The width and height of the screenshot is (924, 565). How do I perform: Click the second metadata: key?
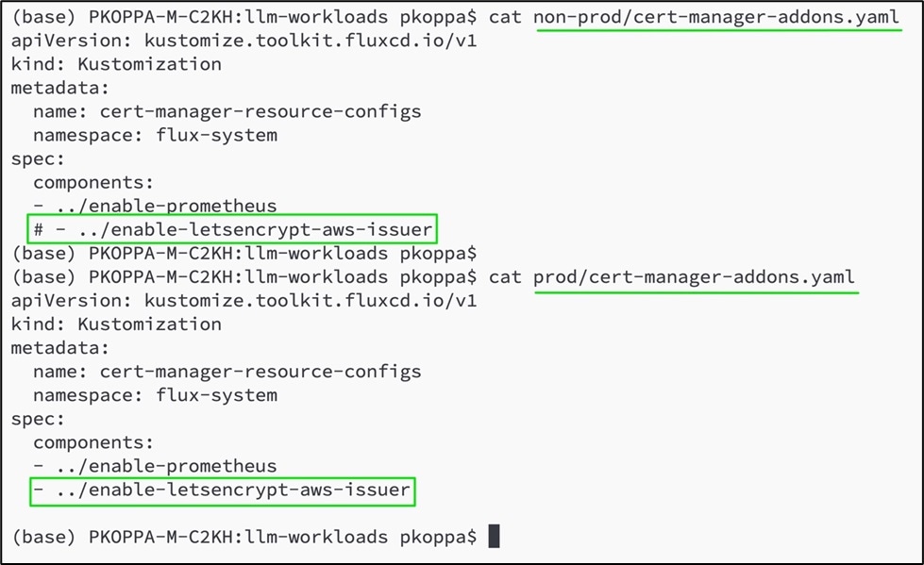coord(60,348)
